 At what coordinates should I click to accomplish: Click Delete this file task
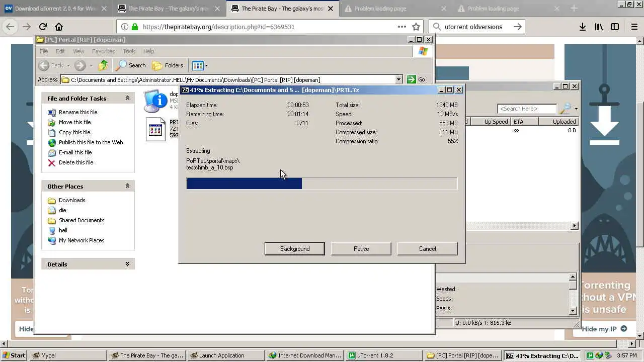click(76, 162)
